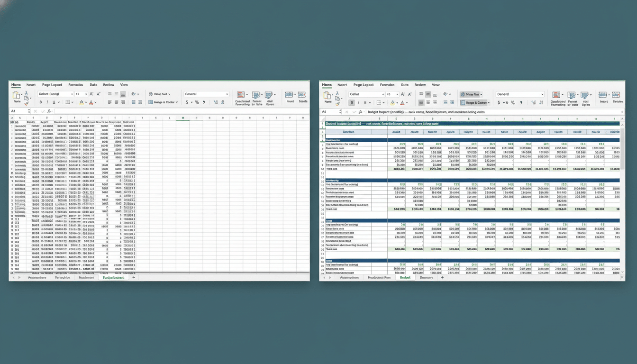Toggle Bold formatting in right window

point(352,102)
